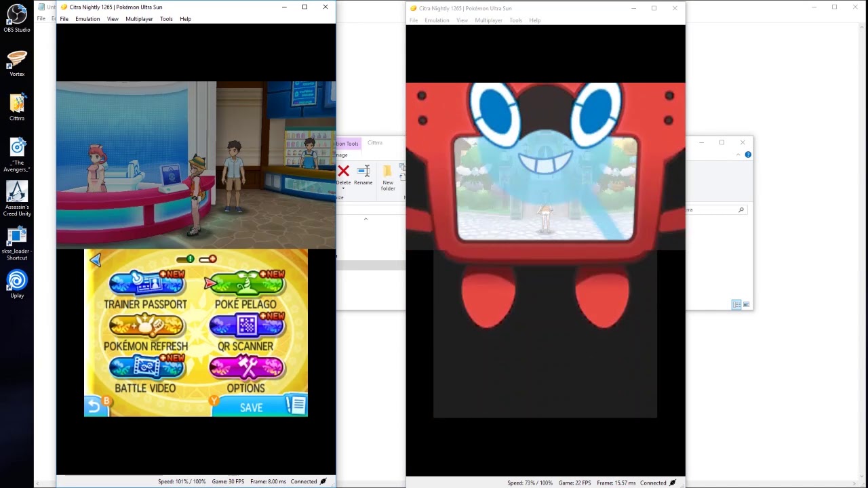Click Frame: 8.00 ms readout
The image size is (868, 488).
(268, 482)
